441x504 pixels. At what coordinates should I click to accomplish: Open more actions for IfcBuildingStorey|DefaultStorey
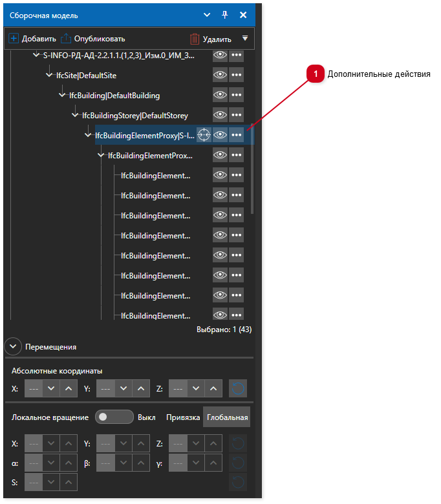[x=236, y=115]
